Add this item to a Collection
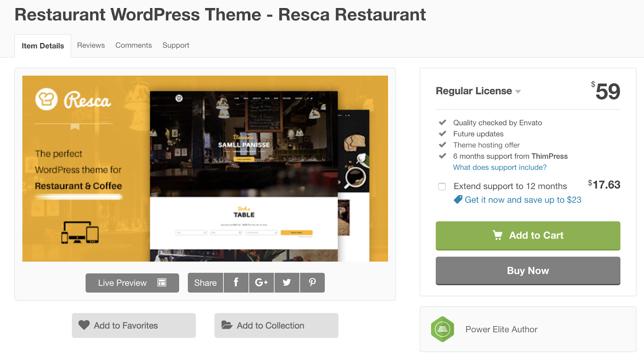This screenshot has height=354, width=644. point(276,325)
